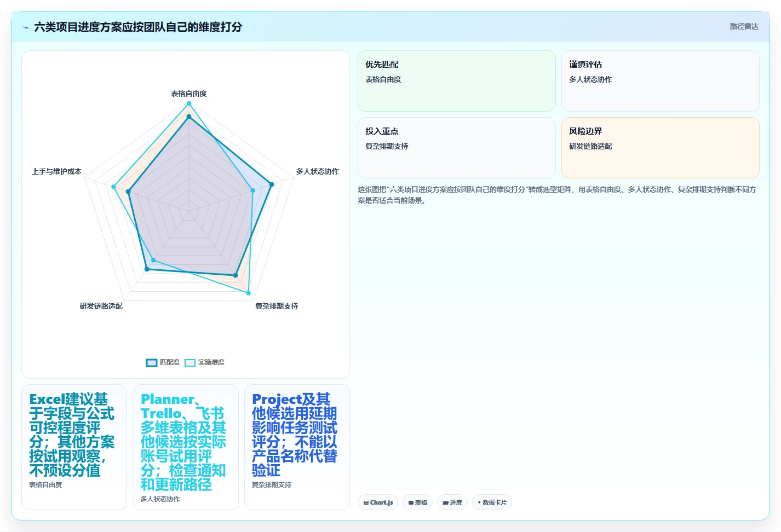Open the 优先匹配 card

click(x=457, y=81)
